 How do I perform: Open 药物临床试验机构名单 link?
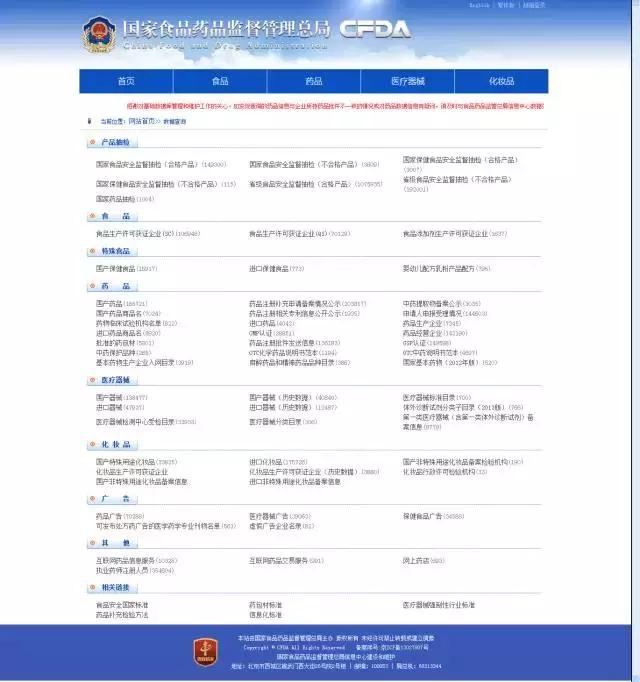click(x=136, y=324)
